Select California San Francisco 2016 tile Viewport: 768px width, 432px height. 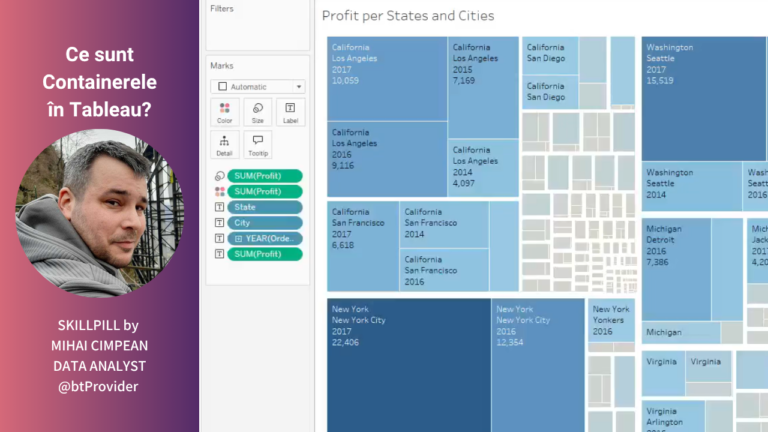tap(444, 270)
